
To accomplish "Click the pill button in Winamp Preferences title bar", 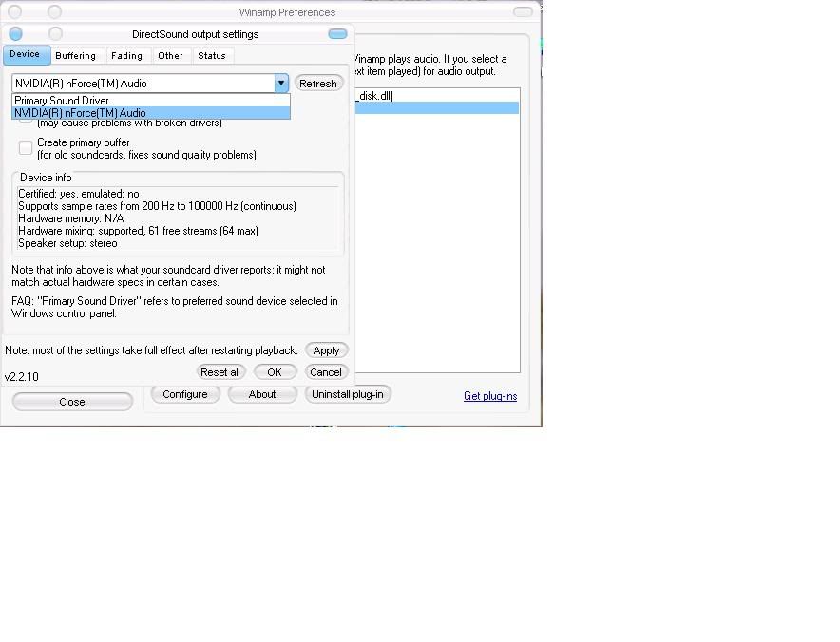I will 523,11.
